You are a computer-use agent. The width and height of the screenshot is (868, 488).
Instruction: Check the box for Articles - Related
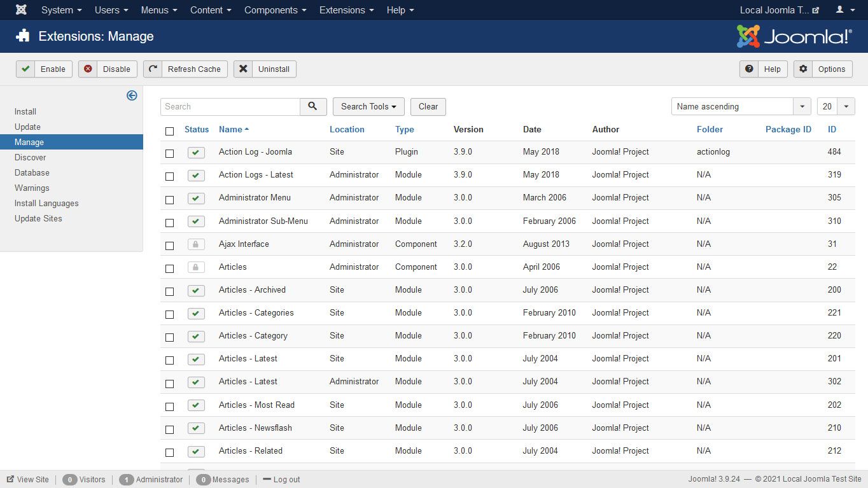(169, 452)
